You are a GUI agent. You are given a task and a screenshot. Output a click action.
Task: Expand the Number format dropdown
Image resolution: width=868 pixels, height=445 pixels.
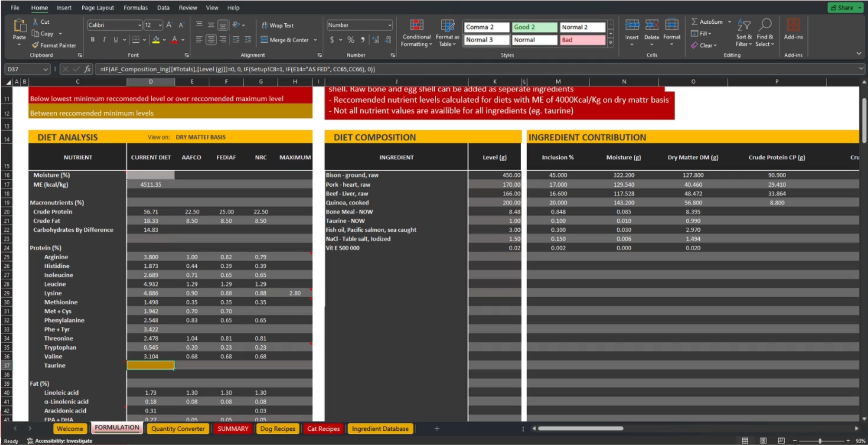point(389,25)
